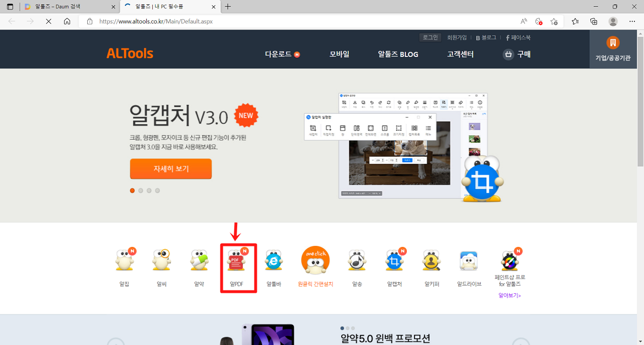The width and height of the screenshot is (644, 345).
Task: Open the 알툴즈 BLOG menu
Action: coord(398,54)
